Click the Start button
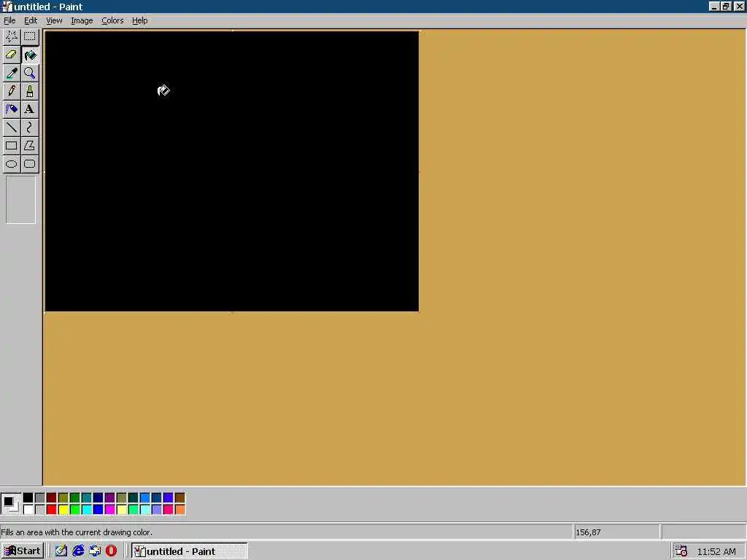The width and height of the screenshot is (747, 560). pyautogui.click(x=23, y=551)
